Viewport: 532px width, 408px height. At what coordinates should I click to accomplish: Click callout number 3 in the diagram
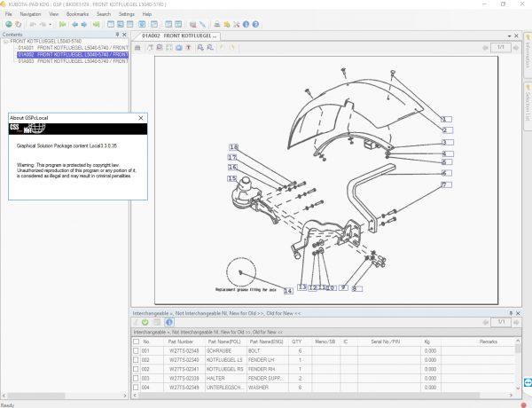pyautogui.click(x=448, y=142)
